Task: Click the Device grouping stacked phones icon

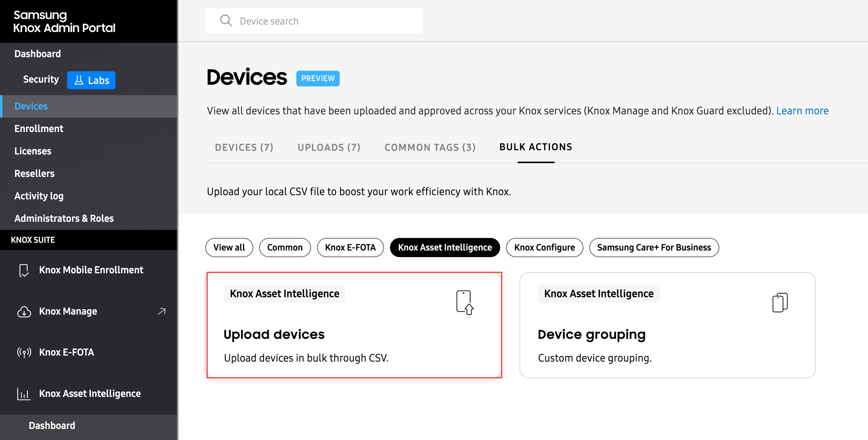Action: tap(780, 302)
